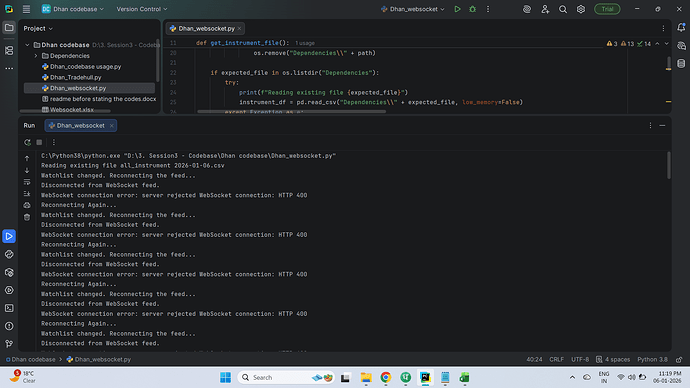Open Dhan_websocket run configuration dropdown
The width and height of the screenshot is (690, 388).
tap(413, 9)
